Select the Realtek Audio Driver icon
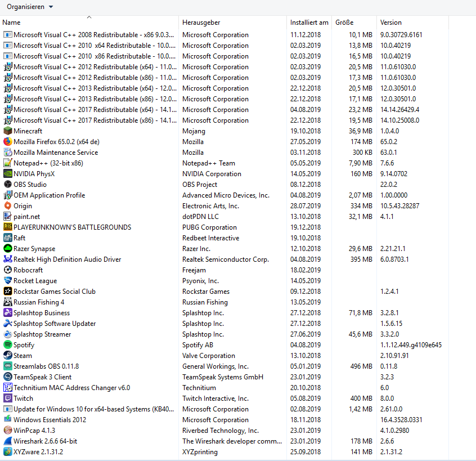 (7, 259)
